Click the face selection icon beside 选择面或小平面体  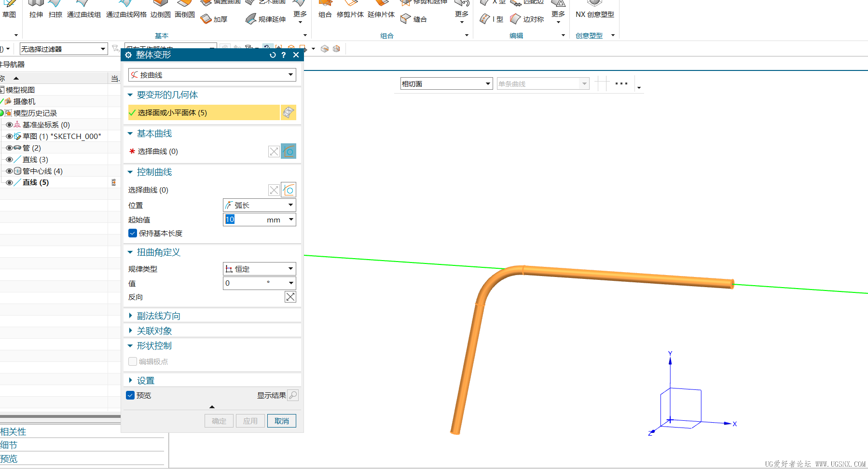(289, 112)
